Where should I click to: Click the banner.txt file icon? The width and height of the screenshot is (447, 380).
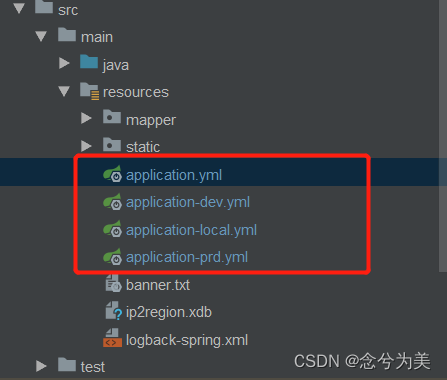tap(113, 284)
